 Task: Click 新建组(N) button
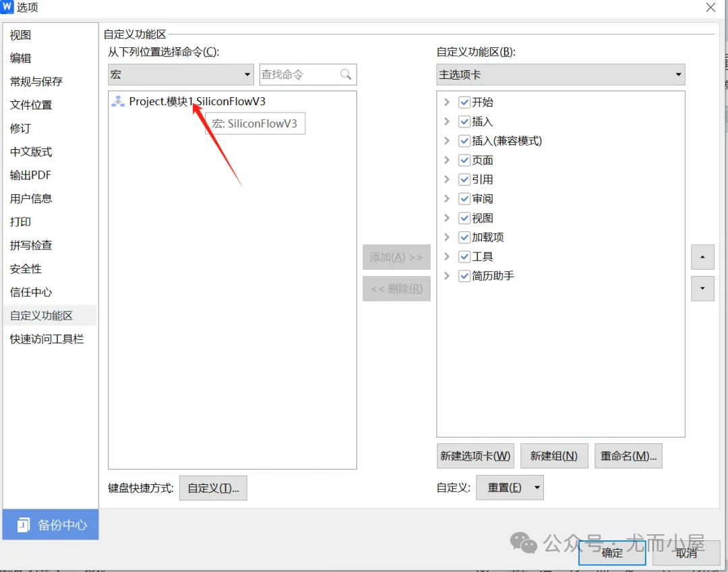tap(554, 456)
